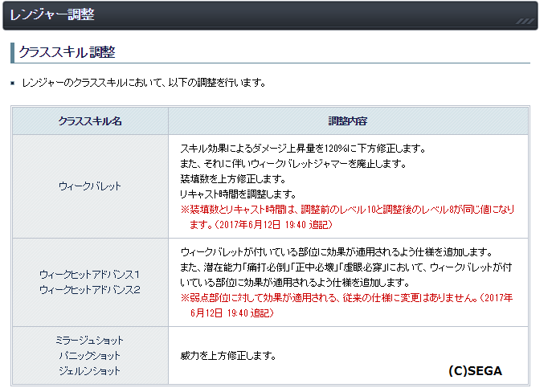
Task: Select ウィークヒットアドバンス1 skill name
Action: click(x=89, y=275)
